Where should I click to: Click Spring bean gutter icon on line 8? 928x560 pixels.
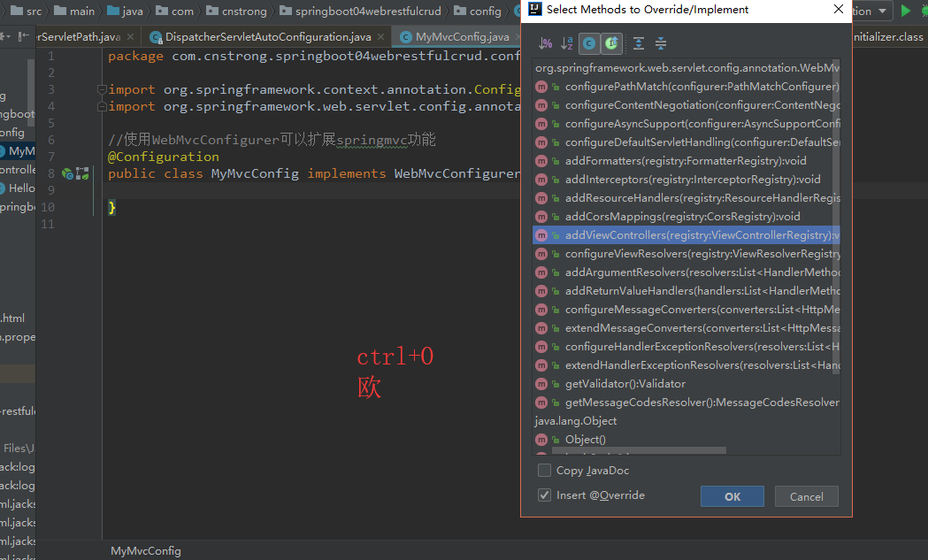[67, 174]
